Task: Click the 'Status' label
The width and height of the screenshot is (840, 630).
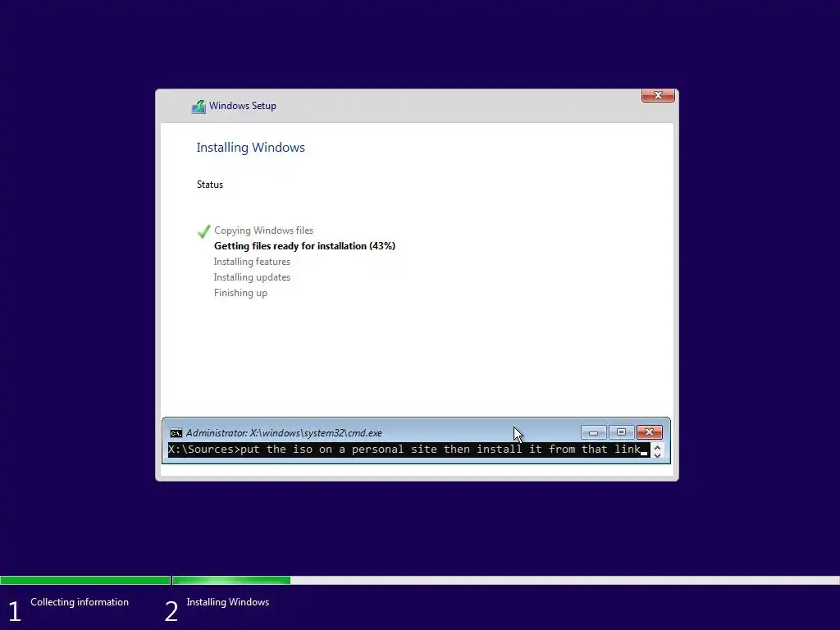Action: coord(209,185)
